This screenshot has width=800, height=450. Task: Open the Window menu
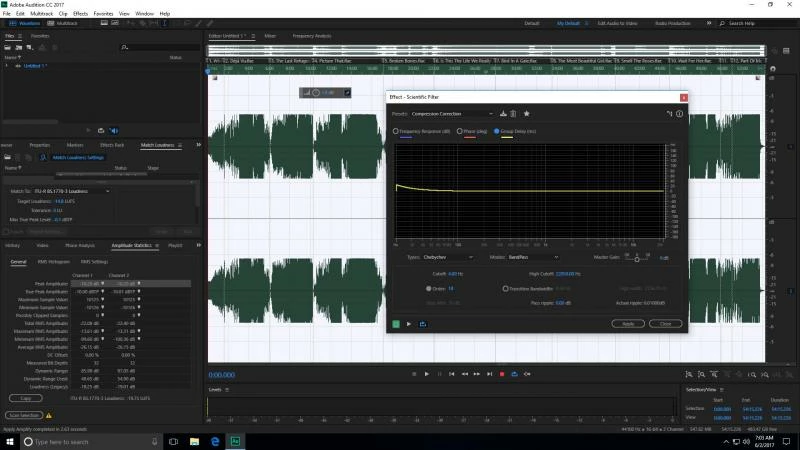pos(144,14)
